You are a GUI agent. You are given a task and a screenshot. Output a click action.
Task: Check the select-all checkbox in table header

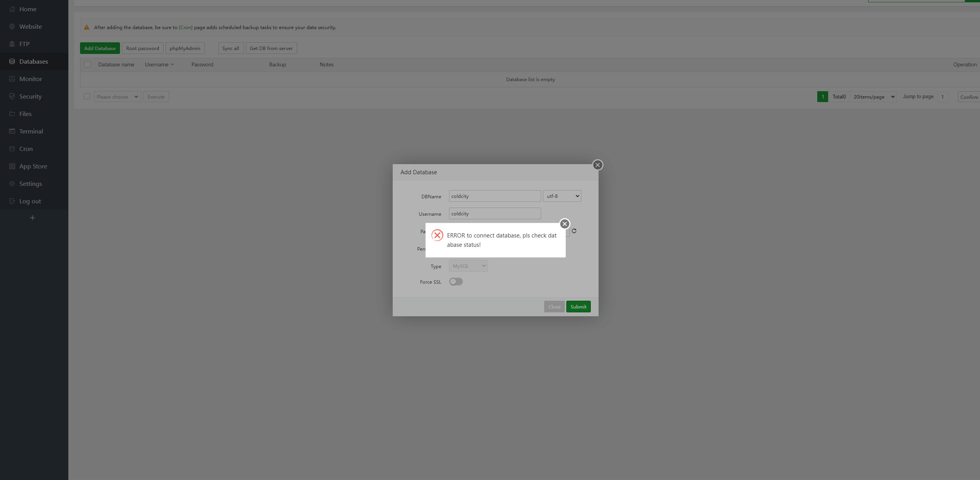(x=87, y=64)
